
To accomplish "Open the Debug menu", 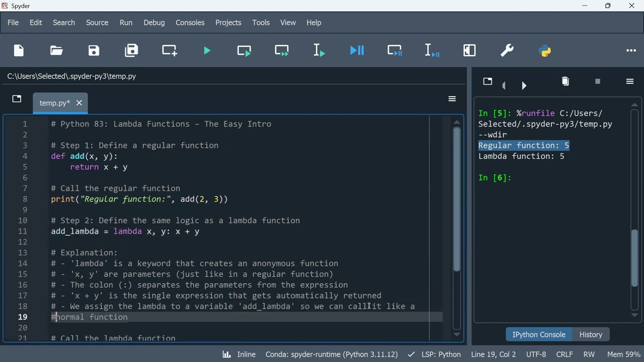I will [x=154, y=23].
